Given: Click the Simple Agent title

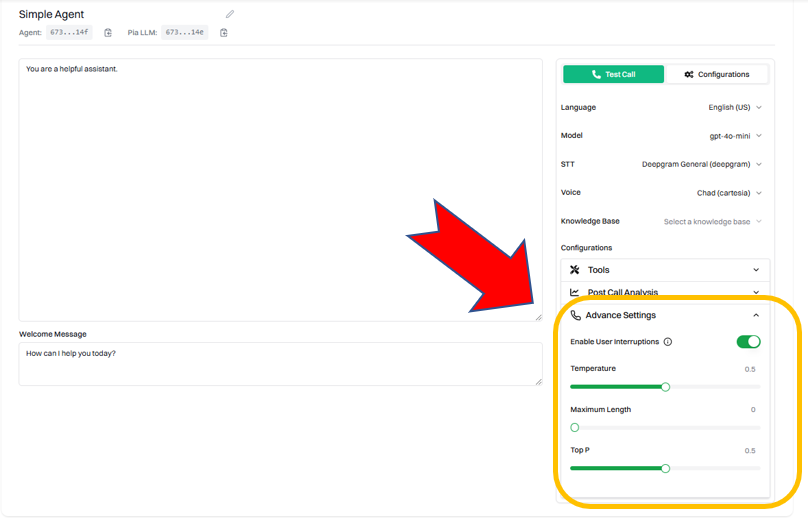Looking at the screenshot, I should pos(52,14).
